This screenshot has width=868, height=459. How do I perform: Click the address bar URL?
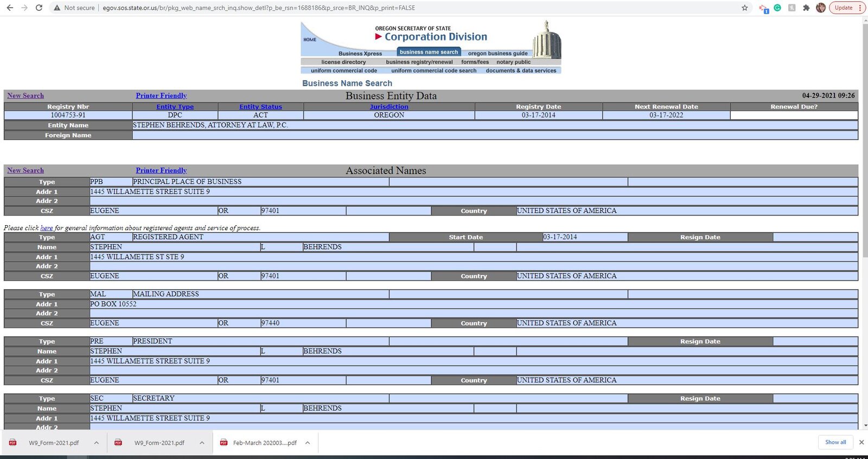point(259,8)
